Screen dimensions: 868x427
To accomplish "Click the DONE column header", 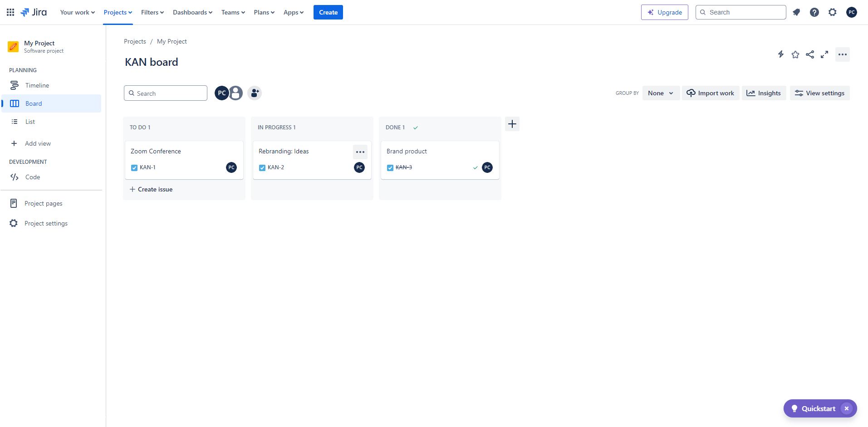I will (x=395, y=128).
